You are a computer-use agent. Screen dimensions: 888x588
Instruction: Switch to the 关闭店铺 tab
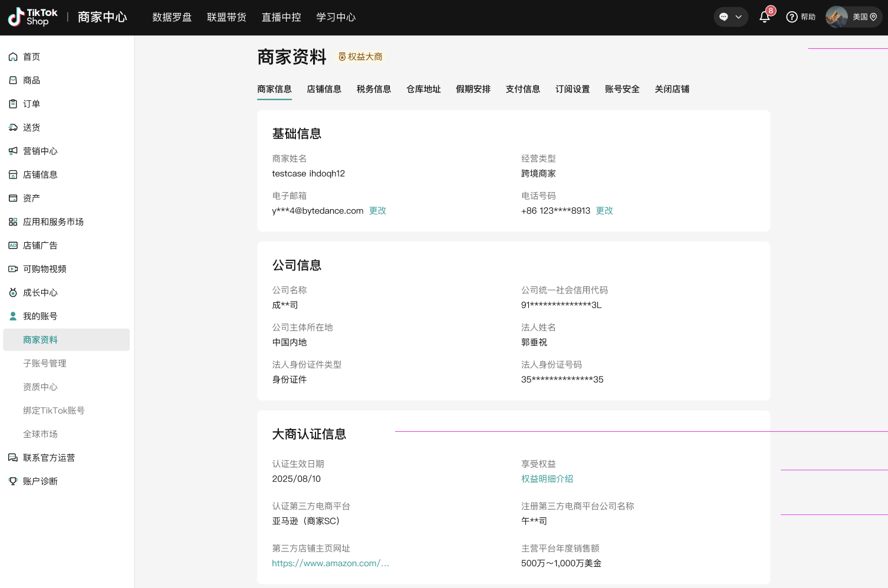tap(672, 89)
